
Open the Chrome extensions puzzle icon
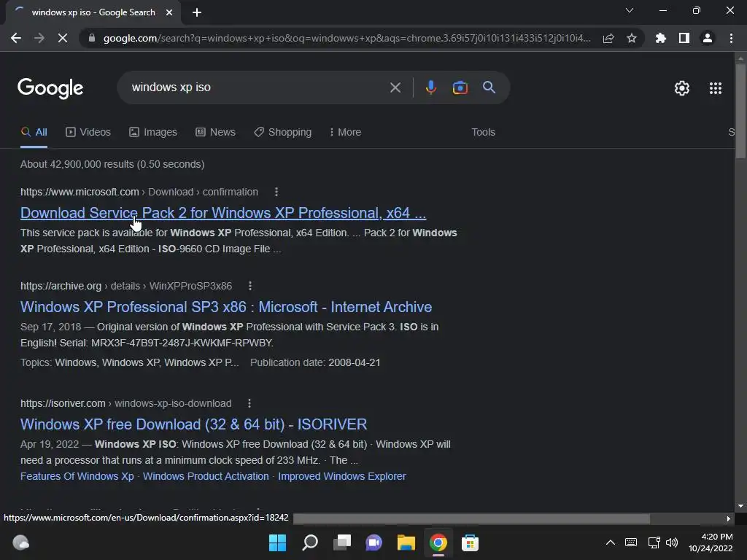click(x=661, y=38)
